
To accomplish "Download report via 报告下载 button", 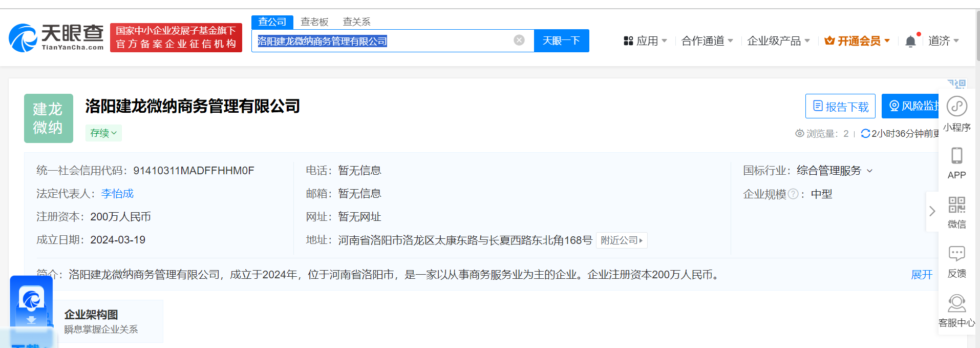I will tap(840, 106).
